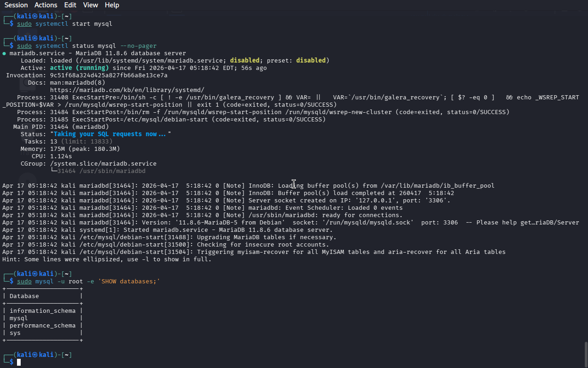Click the mariadb.com systemd docs URL
588x368 pixels.
click(127, 90)
